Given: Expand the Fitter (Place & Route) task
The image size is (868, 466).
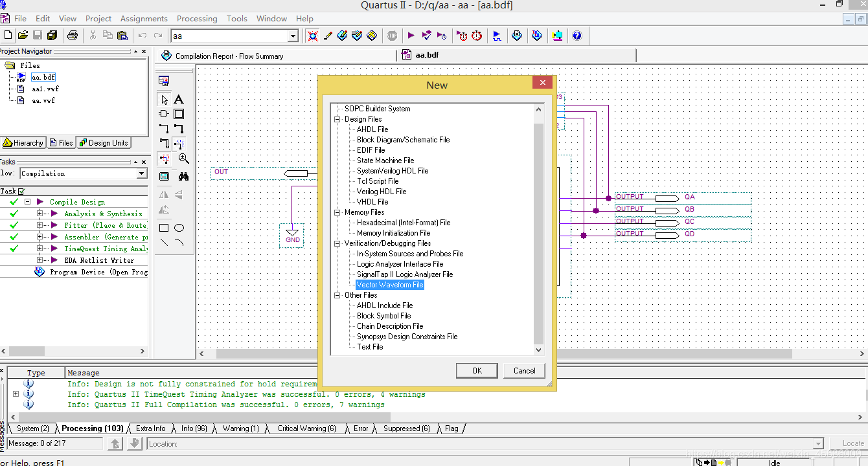Looking at the screenshot, I should (40, 225).
